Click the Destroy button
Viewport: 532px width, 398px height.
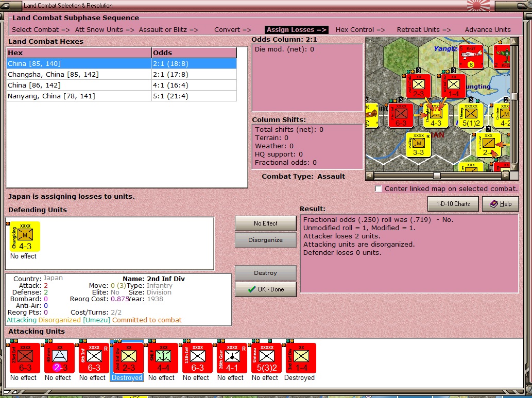(265, 273)
